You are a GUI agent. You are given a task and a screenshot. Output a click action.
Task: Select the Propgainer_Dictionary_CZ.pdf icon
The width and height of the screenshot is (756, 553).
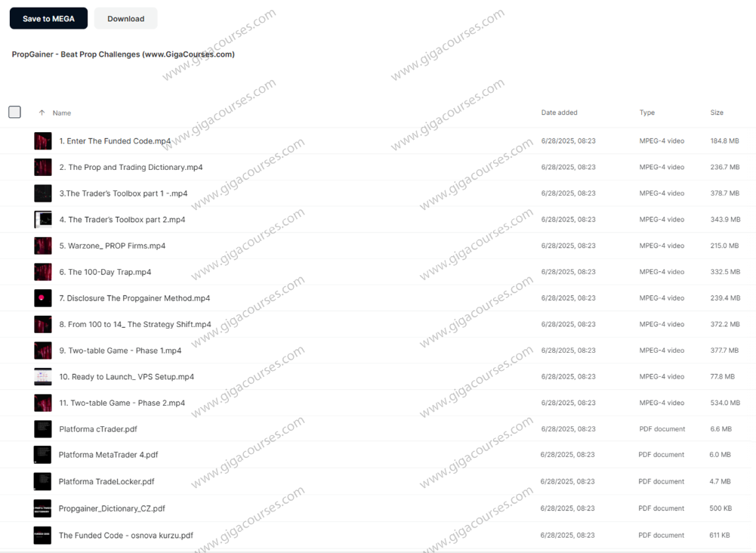[x=42, y=508]
